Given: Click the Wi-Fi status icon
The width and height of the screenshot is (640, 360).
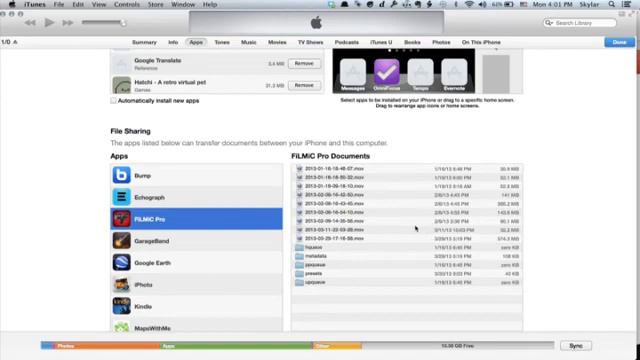Looking at the screenshot, I should [x=469, y=4].
